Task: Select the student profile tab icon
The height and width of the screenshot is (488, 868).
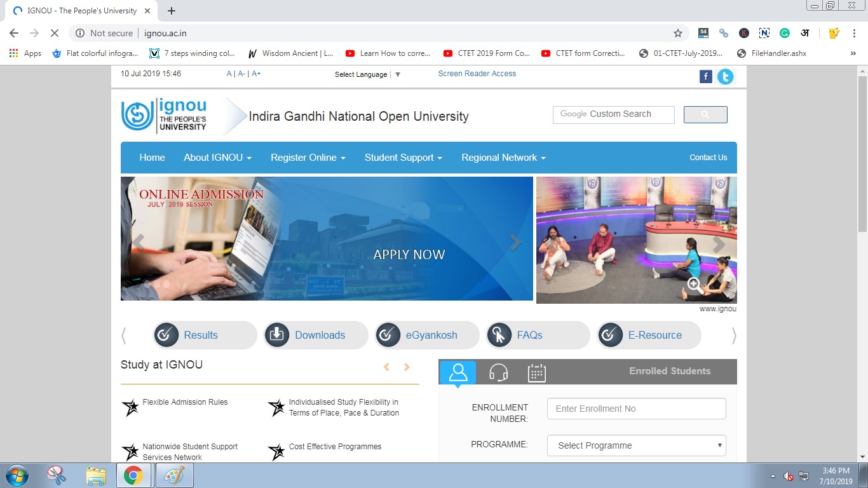Action: 458,372
